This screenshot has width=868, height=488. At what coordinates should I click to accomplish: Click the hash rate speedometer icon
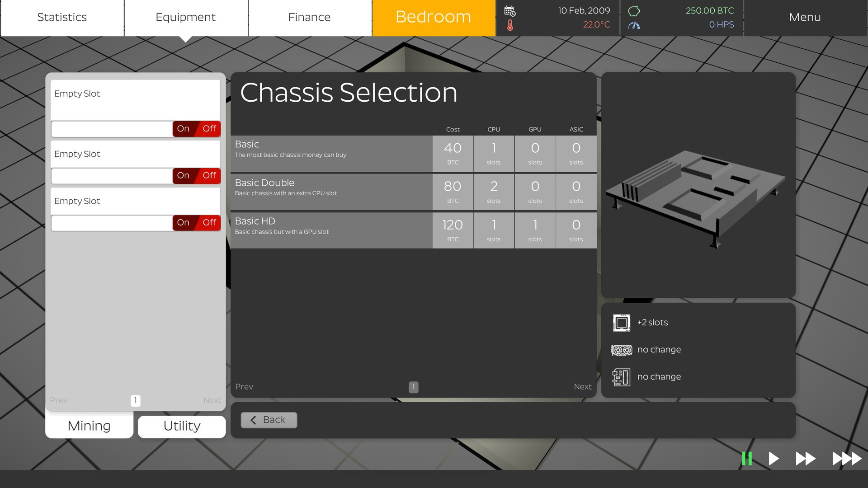point(634,25)
